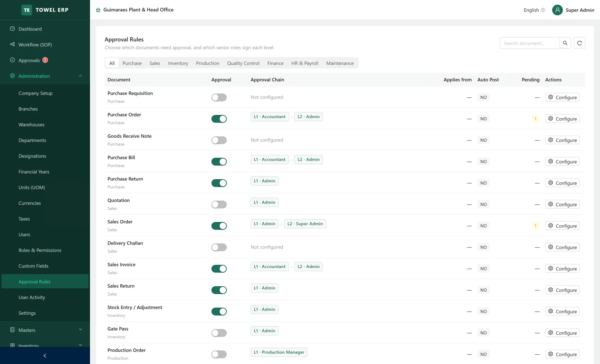The height and width of the screenshot is (364, 600).
Task: Enable approval for Purchase Requisition
Action: 219,97
